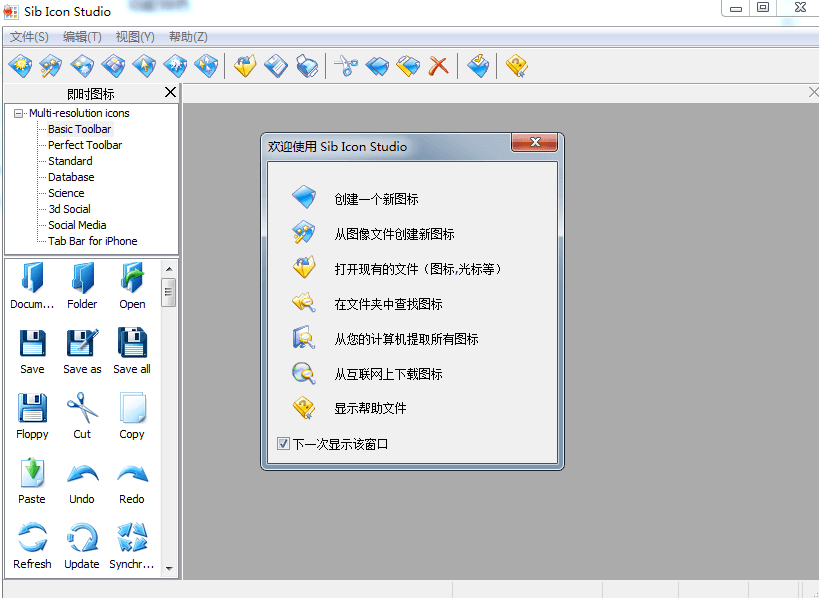The height and width of the screenshot is (598, 819).
Task: Select Science in the tree
Action: pos(66,193)
